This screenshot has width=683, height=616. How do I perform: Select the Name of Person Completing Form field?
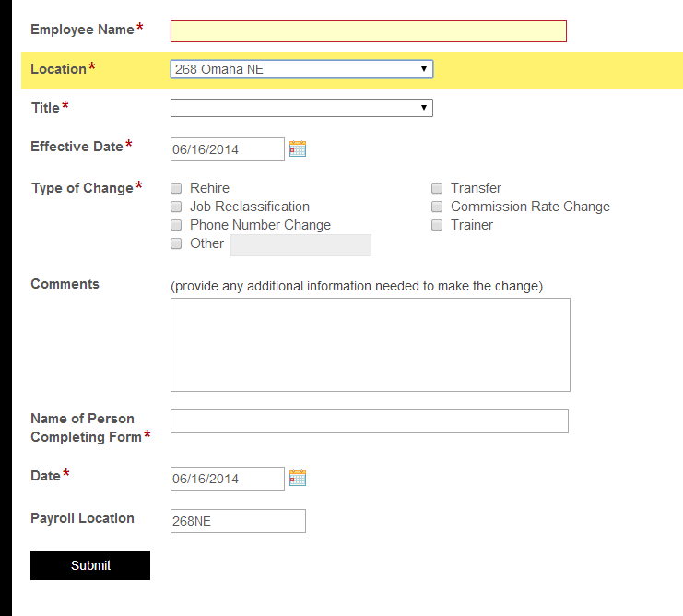[369, 421]
